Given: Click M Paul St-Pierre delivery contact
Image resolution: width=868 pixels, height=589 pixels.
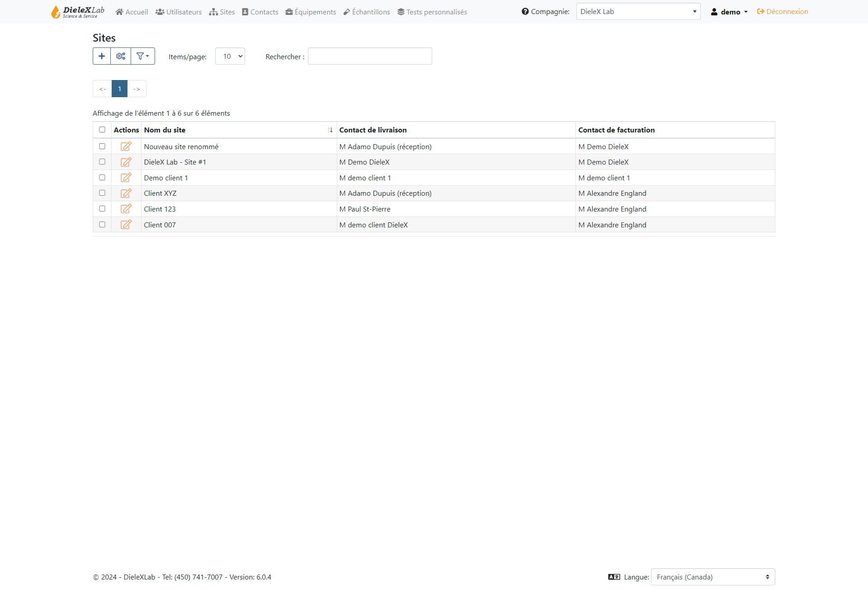Looking at the screenshot, I should pyautogui.click(x=365, y=209).
